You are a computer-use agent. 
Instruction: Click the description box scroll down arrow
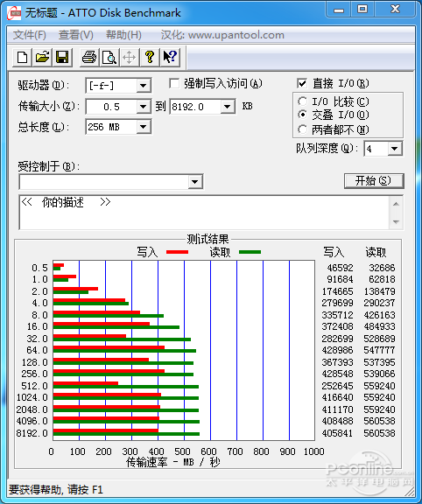click(x=397, y=221)
